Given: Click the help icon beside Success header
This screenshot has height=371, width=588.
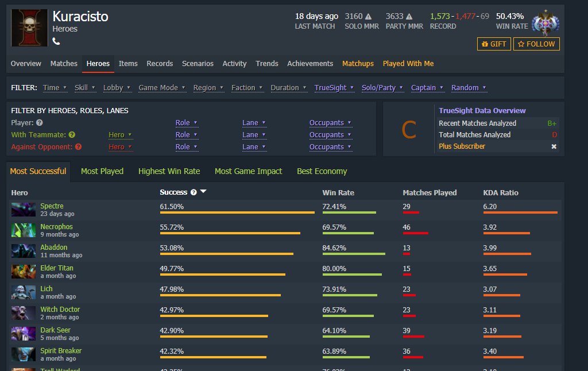Looking at the screenshot, I should point(194,192).
